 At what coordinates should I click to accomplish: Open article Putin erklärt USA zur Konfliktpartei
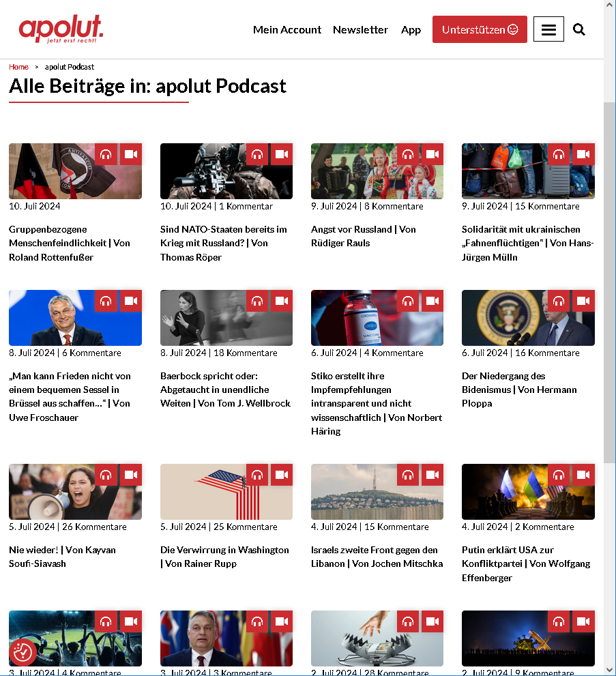[x=526, y=564]
